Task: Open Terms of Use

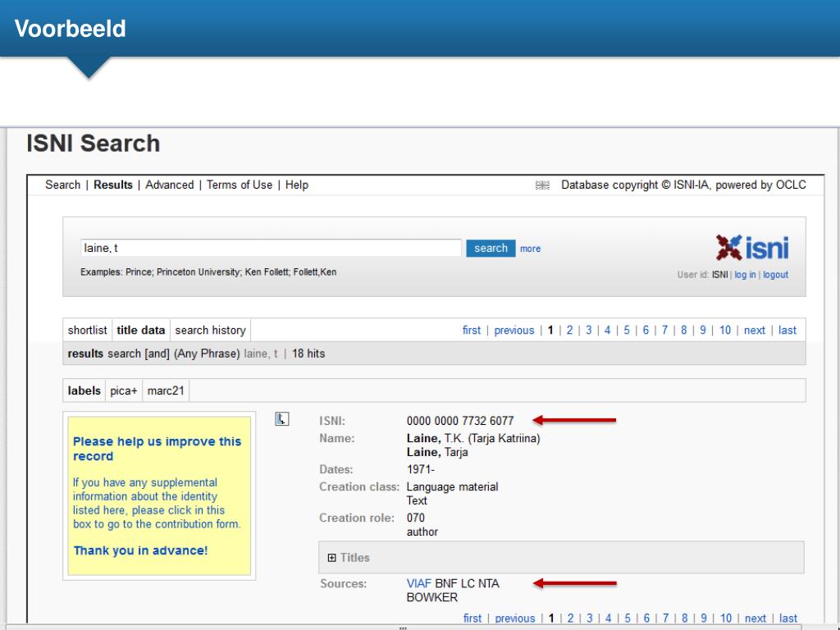Action: 240,185
